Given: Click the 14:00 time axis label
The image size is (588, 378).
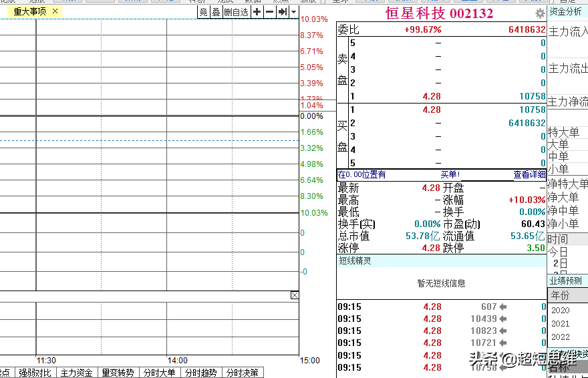Looking at the screenshot, I should pos(177,361).
